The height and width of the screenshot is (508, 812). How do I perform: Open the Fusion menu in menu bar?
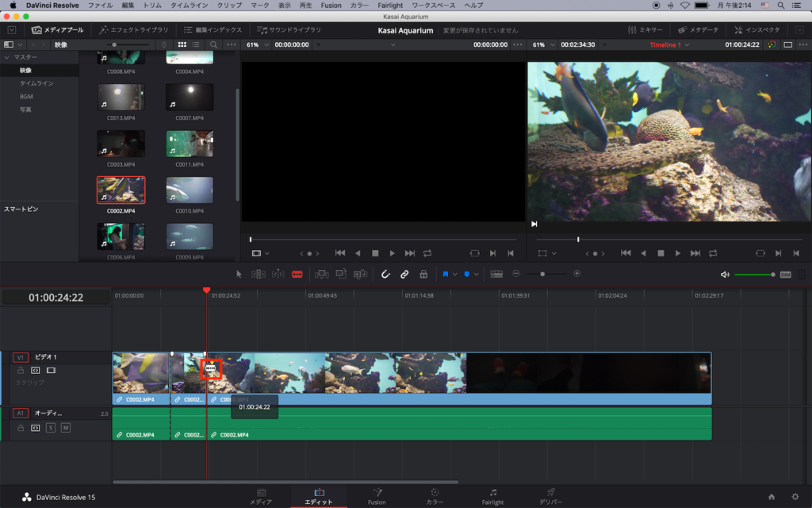click(x=331, y=6)
